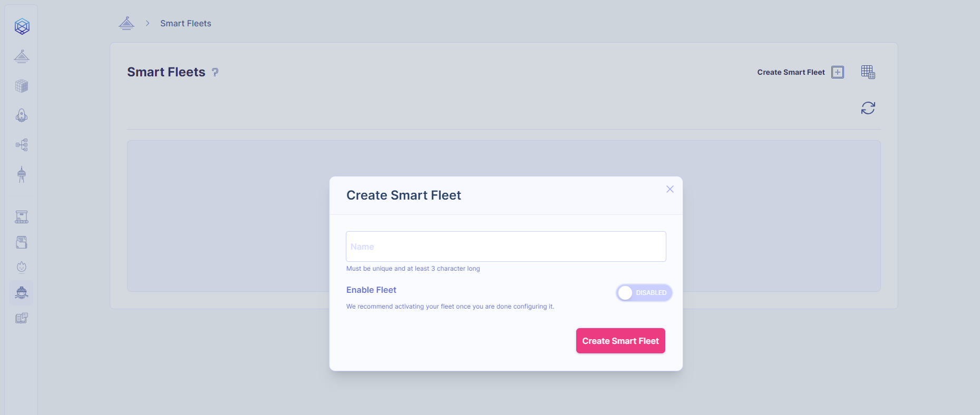Click the hexagon logo in sidebar

(22, 26)
